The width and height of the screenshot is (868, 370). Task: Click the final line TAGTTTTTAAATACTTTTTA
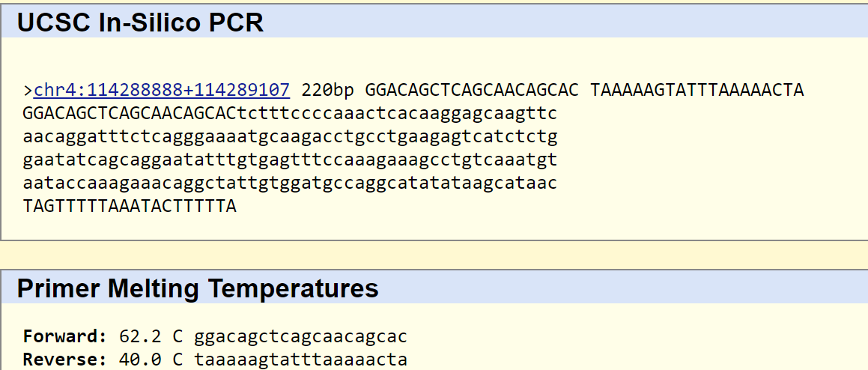pyautogui.click(x=130, y=206)
